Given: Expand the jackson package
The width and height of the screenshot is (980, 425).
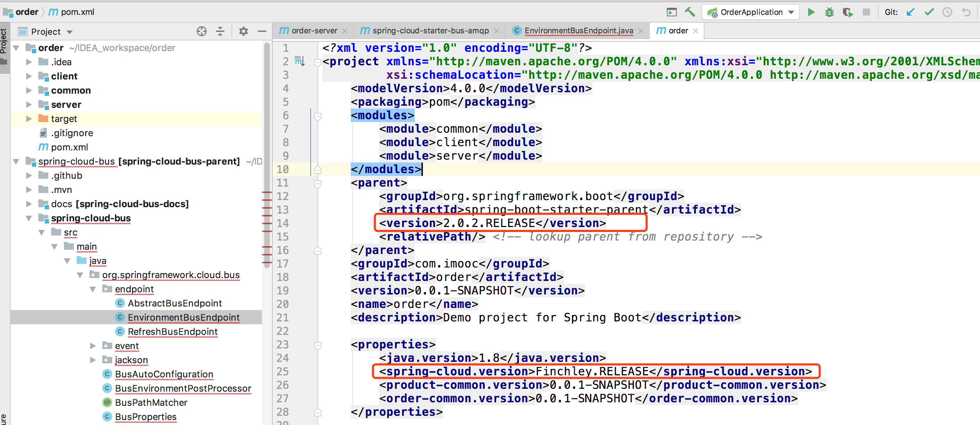Looking at the screenshot, I should pos(93,360).
